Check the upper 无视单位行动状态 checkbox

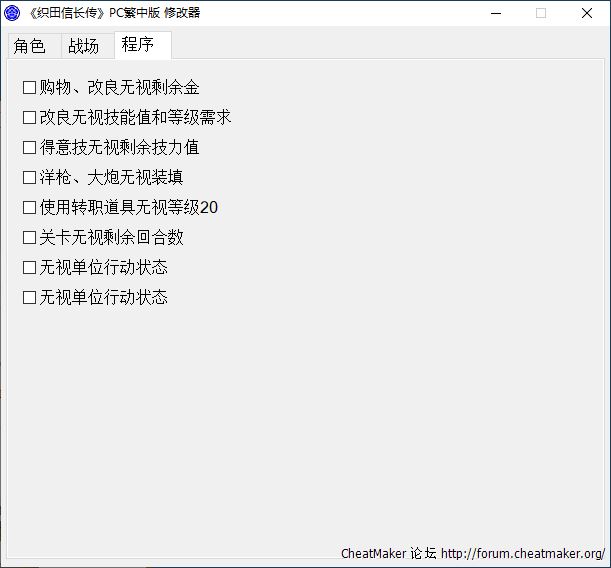click(29, 268)
